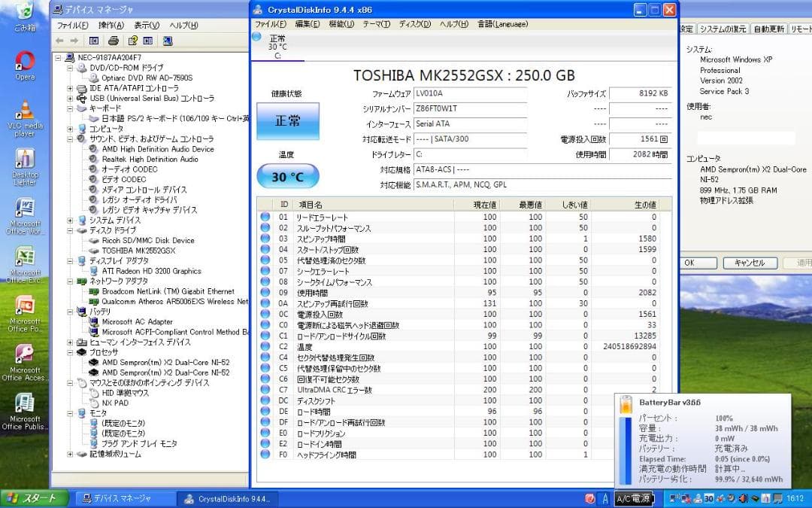Click the 正常 health status button

[288, 120]
